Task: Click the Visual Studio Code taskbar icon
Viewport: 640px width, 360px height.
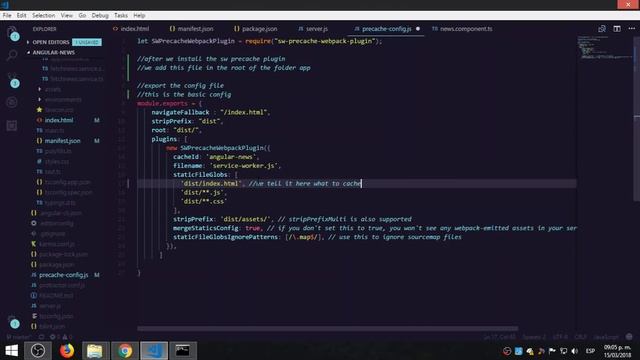Action: tap(154, 351)
